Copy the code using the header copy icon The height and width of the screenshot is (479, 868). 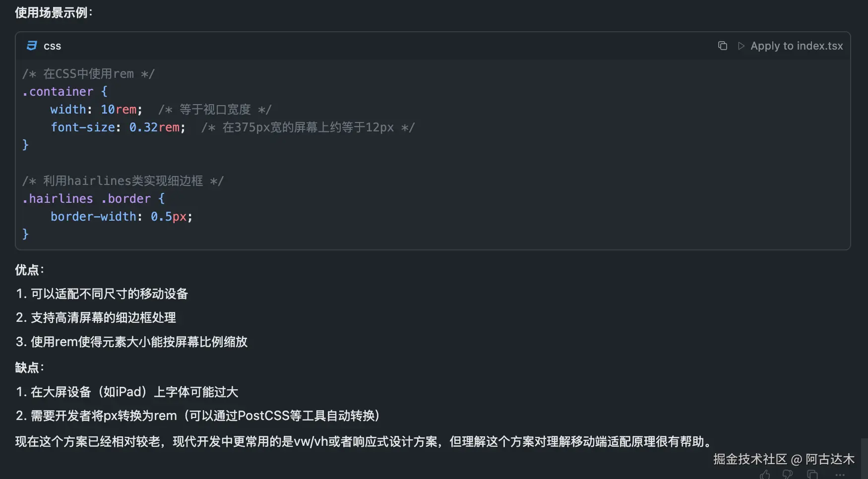tap(723, 45)
